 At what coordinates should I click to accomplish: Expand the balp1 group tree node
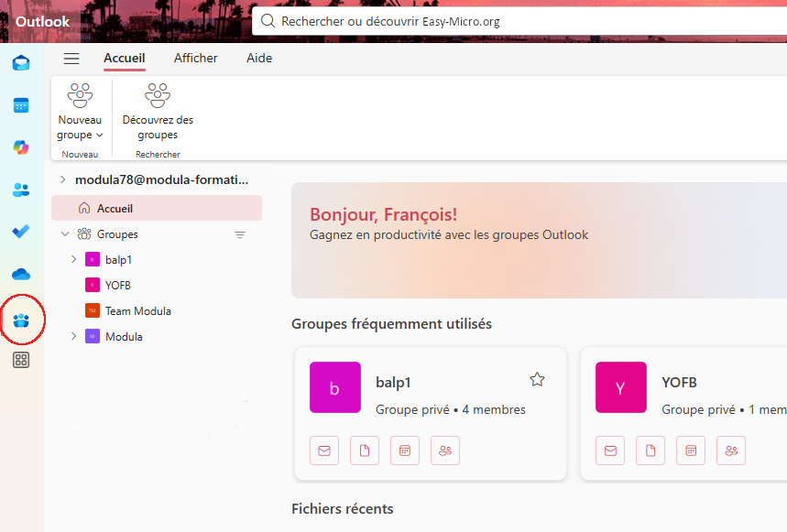[x=74, y=259]
